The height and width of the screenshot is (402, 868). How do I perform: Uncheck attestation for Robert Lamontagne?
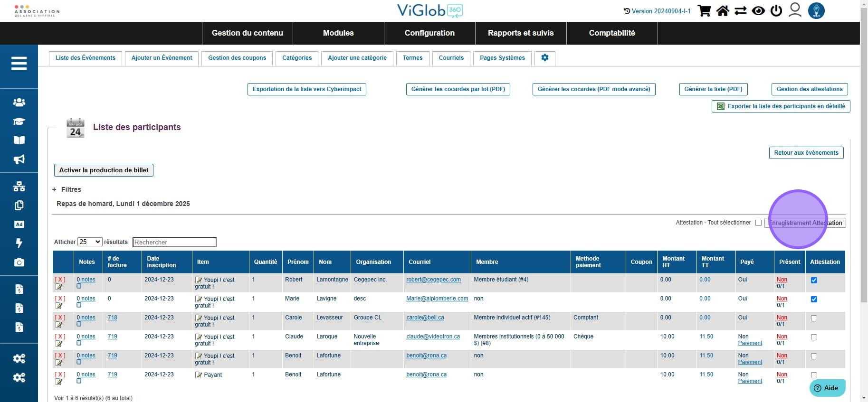[x=814, y=280]
